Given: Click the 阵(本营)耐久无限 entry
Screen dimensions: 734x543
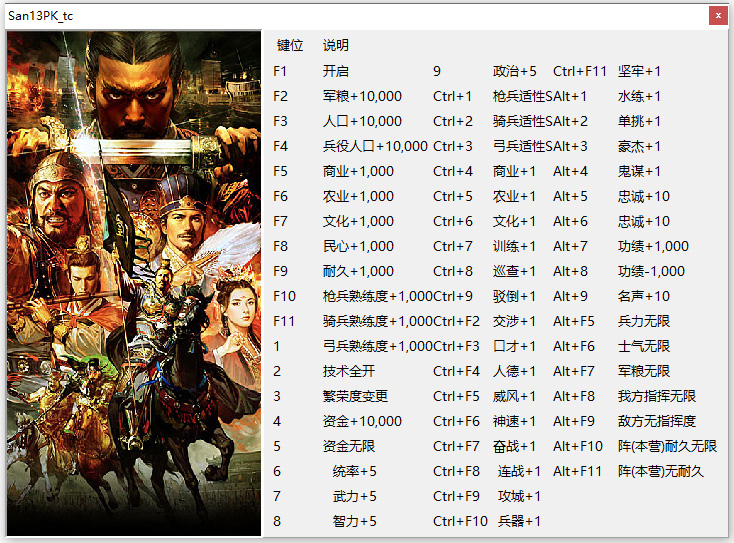Looking at the screenshot, I should (667, 447).
